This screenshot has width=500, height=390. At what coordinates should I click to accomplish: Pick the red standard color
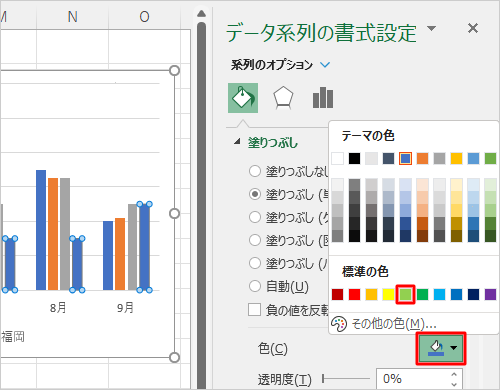coord(354,294)
